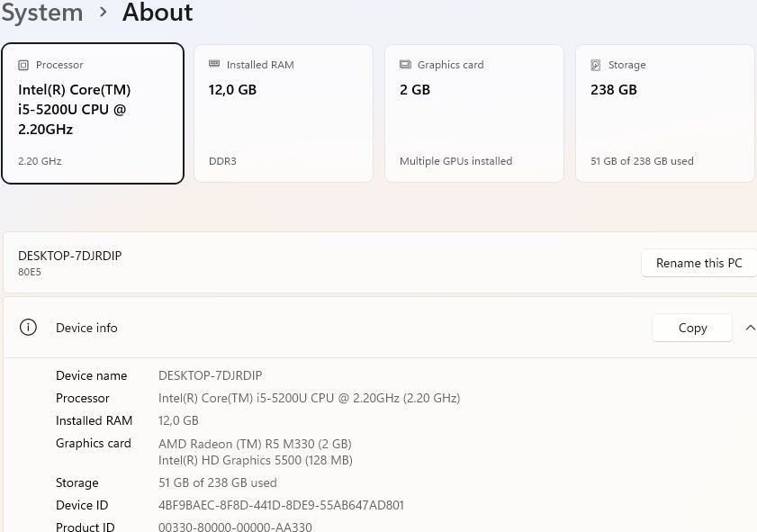Click the Storage drive icon

[x=596, y=65]
